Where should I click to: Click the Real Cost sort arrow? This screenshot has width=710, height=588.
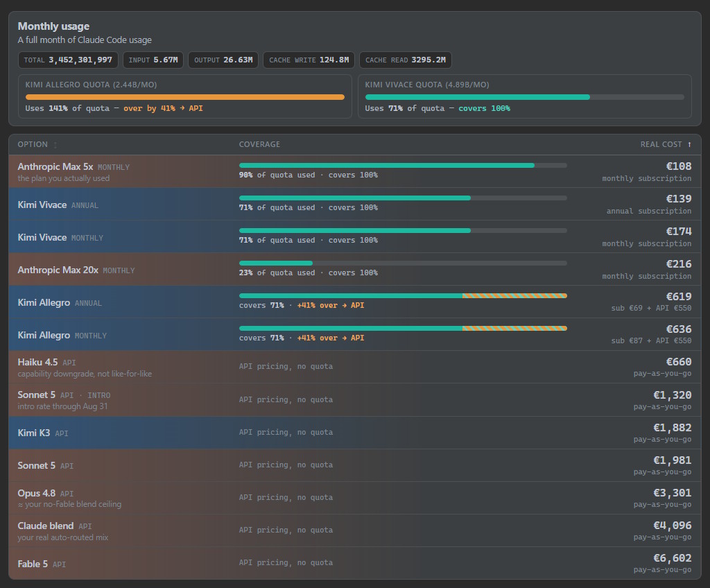689,144
